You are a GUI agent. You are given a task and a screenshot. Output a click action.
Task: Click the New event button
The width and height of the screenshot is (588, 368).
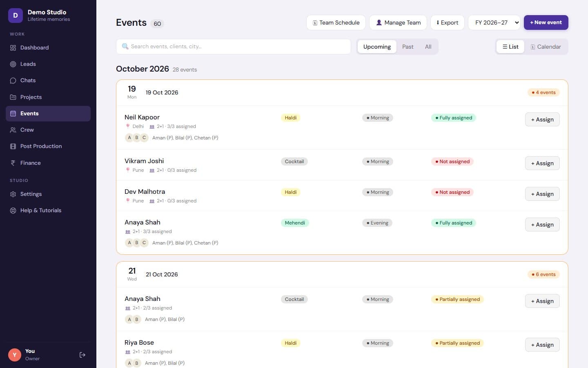pos(546,22)
